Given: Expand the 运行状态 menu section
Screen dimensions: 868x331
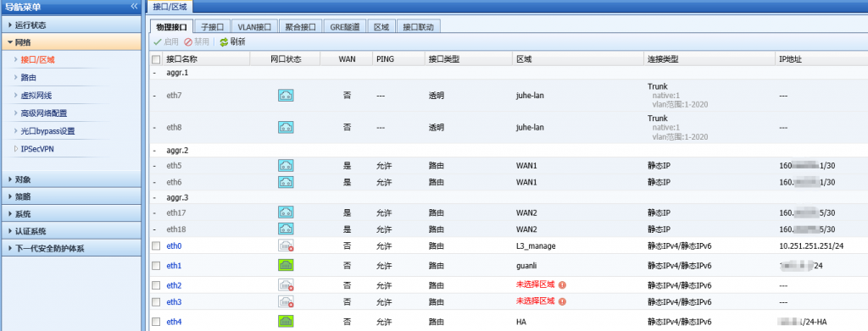Looking at the screenshot, I should pos(71,25).
